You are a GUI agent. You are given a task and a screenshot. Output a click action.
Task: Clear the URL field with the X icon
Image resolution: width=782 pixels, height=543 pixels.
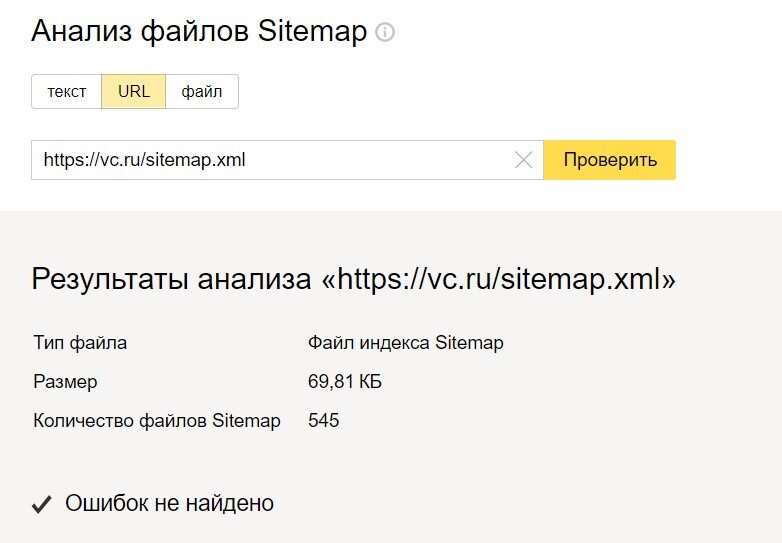pyautogui.click(x=523, y=160)
